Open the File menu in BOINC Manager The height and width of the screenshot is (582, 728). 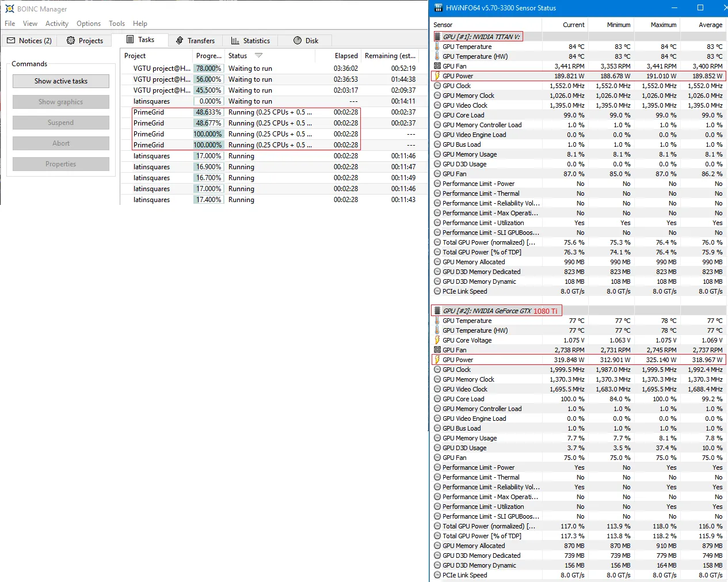(10, 24)
